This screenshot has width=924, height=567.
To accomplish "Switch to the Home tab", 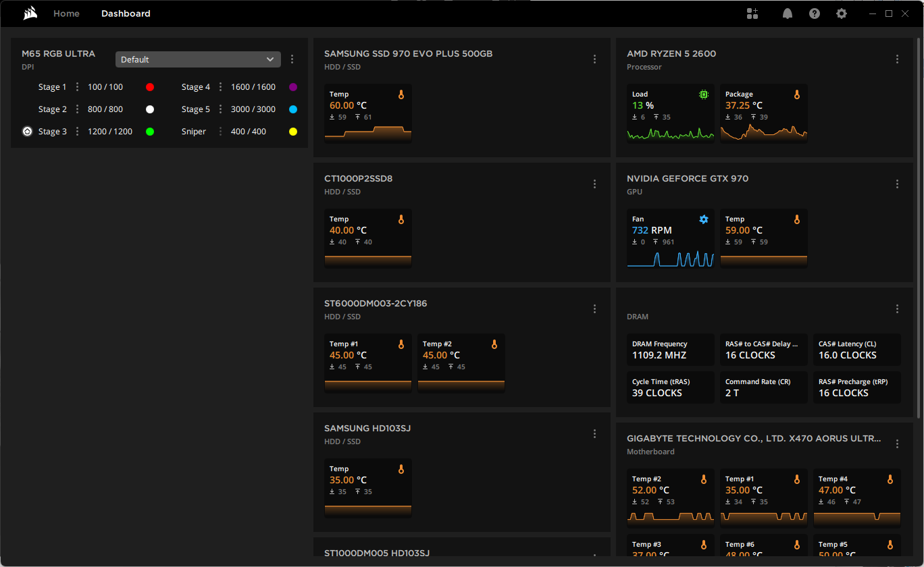I will [66, 13].
